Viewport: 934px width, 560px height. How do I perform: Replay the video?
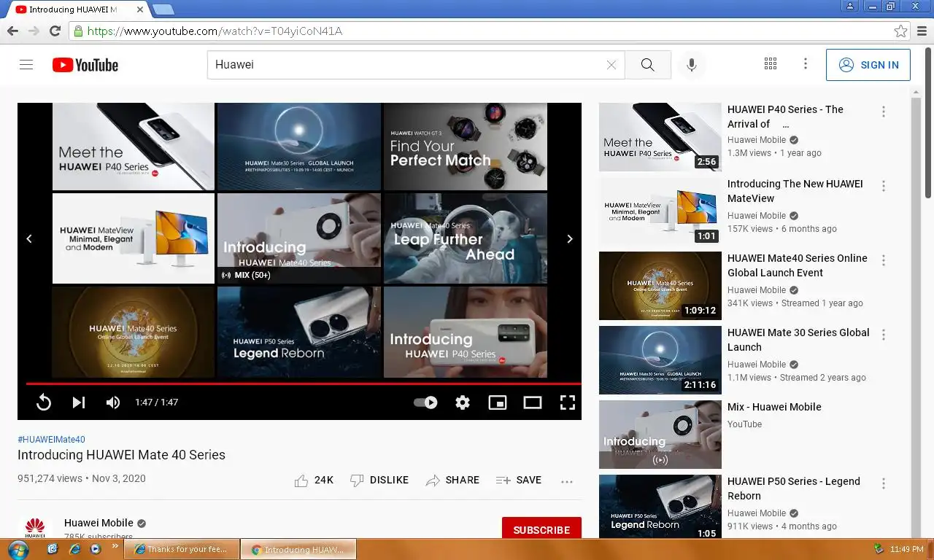tap(44, 402)
